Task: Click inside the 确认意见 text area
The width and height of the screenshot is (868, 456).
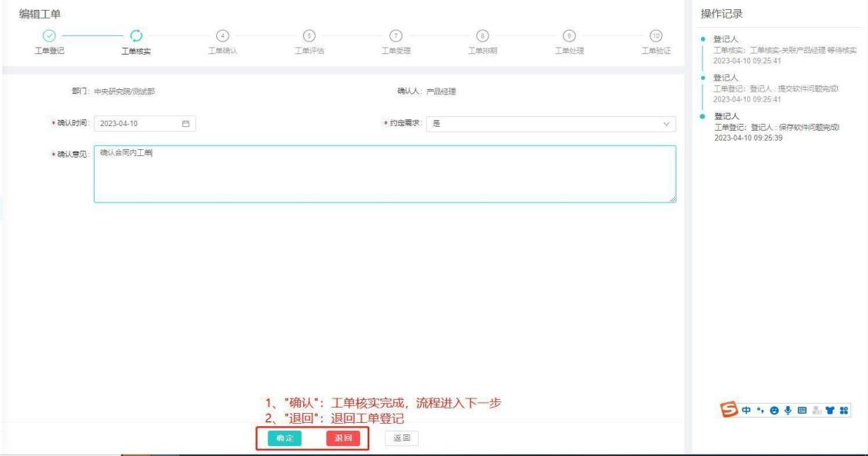Action: click(385, 174)
